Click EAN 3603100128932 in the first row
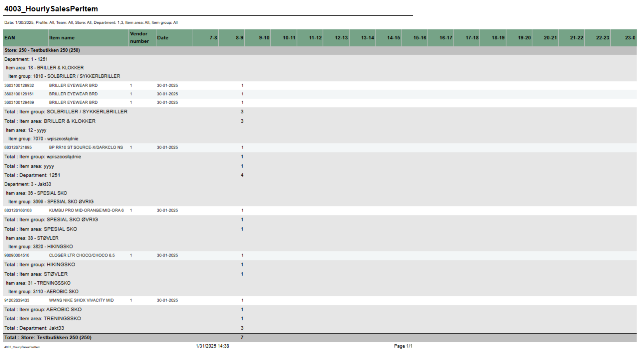 point(19,86)
